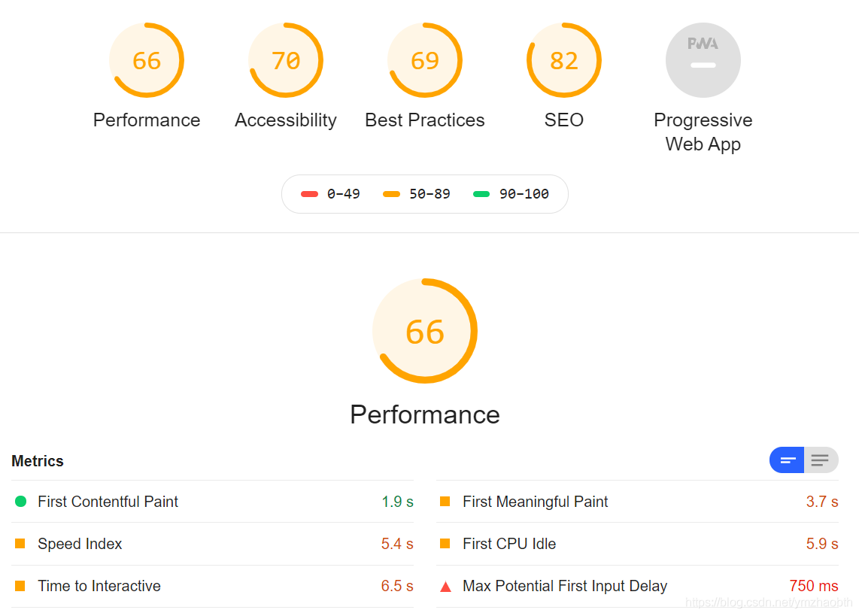Click orange square next to Speed Index
Viewport: 859px width, 616px height.
20,544
